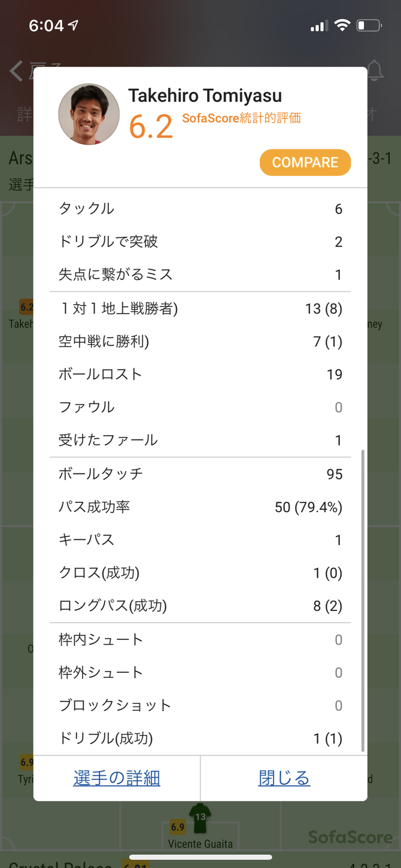The height and width of the screenshot is (868, 401).
Task: Click the stats list scrollbar
Action: tap(363, 599)
